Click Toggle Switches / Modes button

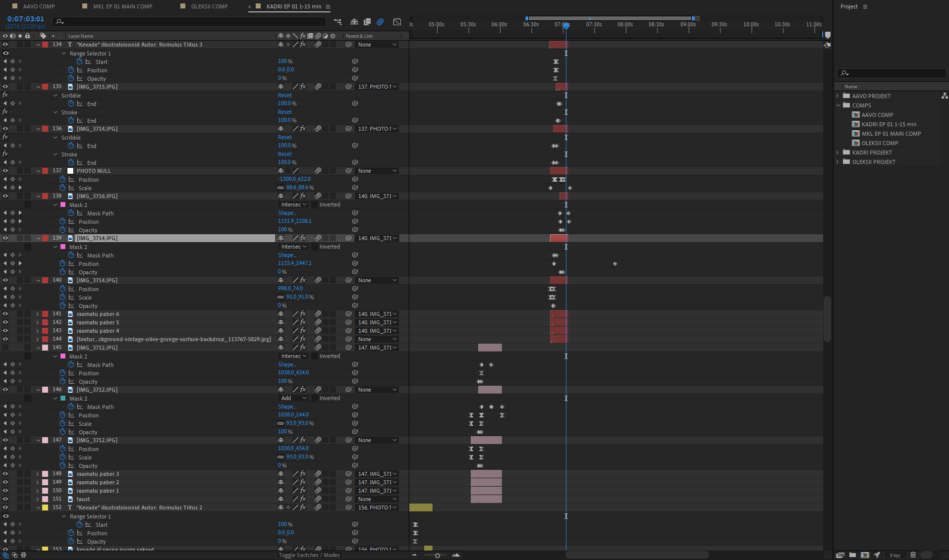point(309,555)
